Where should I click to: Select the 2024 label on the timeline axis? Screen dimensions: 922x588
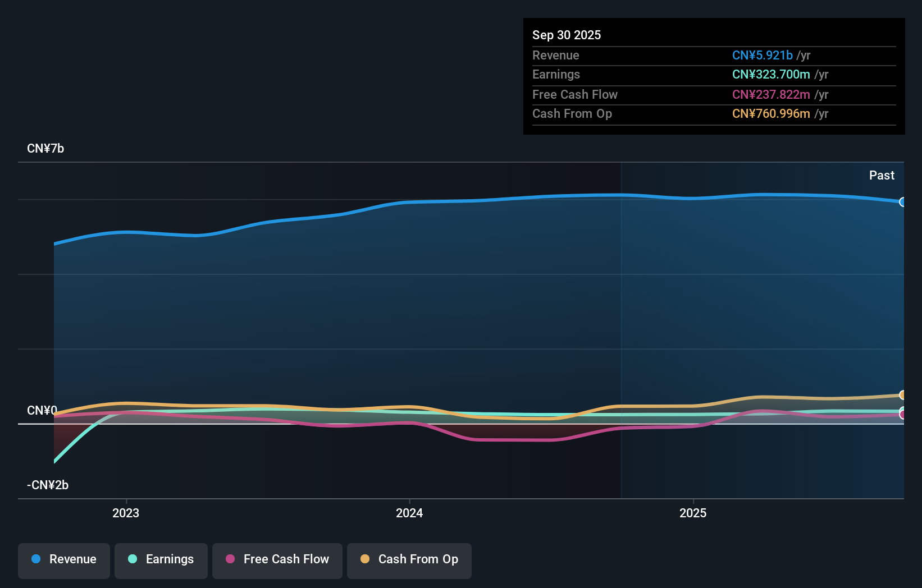(x=409, y=513)
